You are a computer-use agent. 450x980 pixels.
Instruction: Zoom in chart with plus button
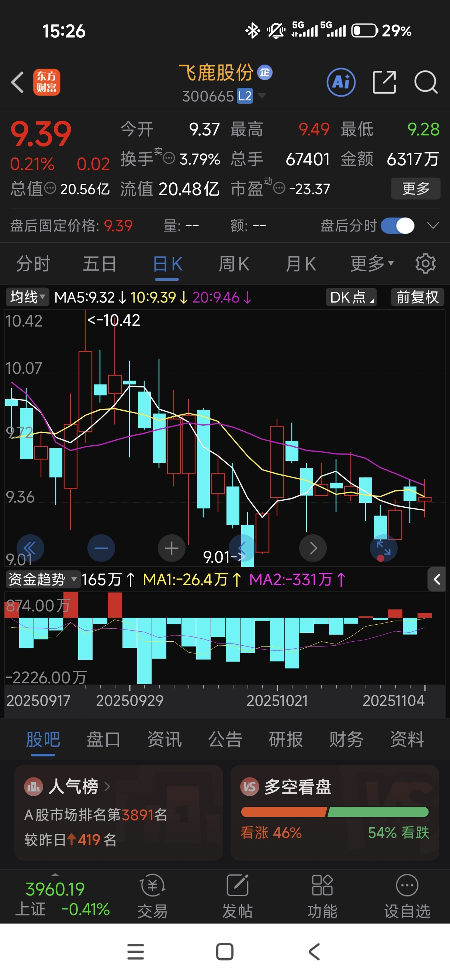pyautogui.click(x=172, y=548)
